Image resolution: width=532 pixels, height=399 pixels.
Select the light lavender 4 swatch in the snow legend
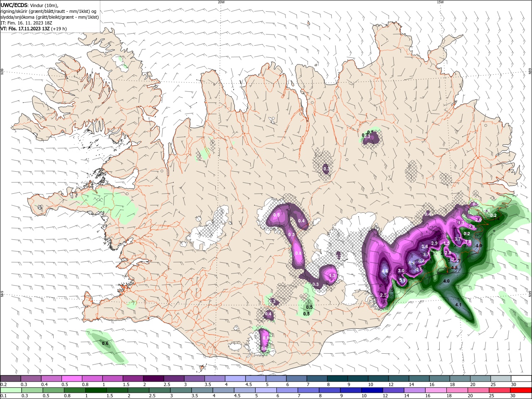coord(235,379)
